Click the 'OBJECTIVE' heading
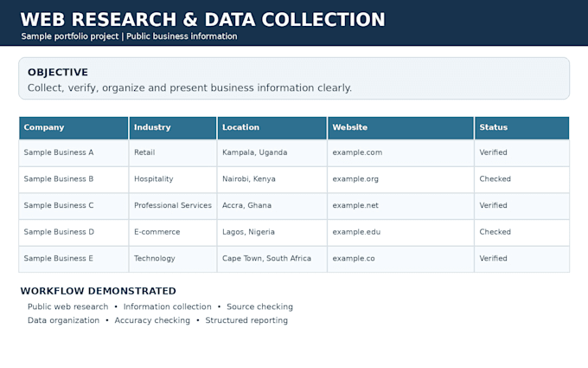The width and height of the screenshot is (588, 368). click(58, 72)
